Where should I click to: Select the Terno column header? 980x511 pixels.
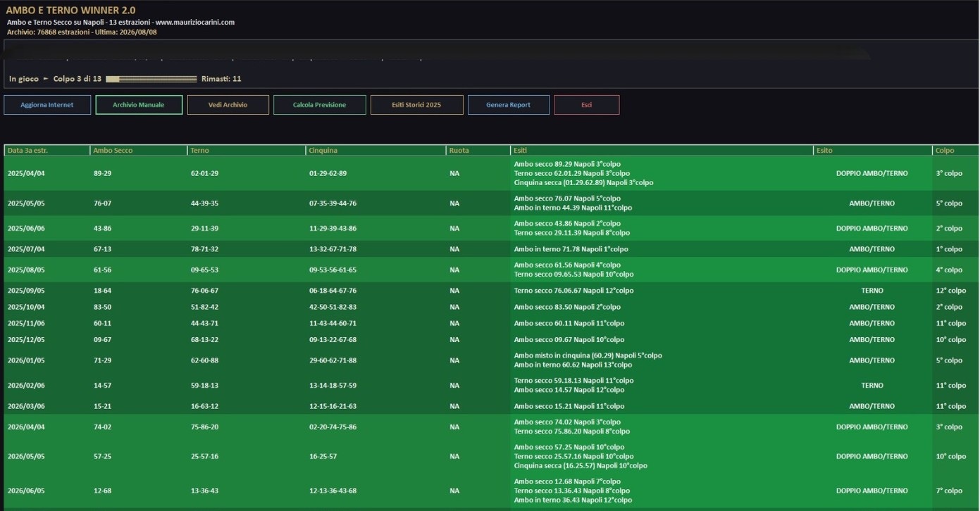tap(247, 151)
